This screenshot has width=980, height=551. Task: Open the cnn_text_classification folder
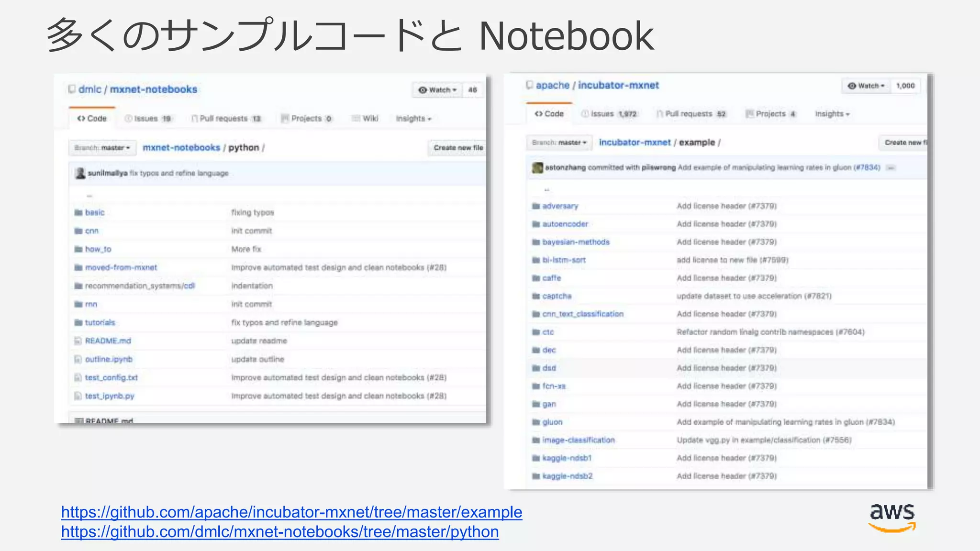click(x=583, y=314)
